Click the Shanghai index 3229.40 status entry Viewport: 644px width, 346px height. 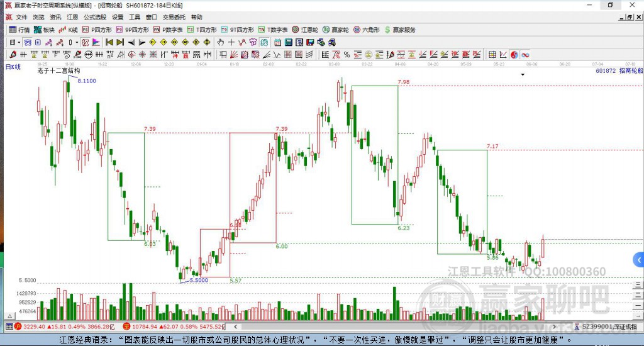point(65,326)
